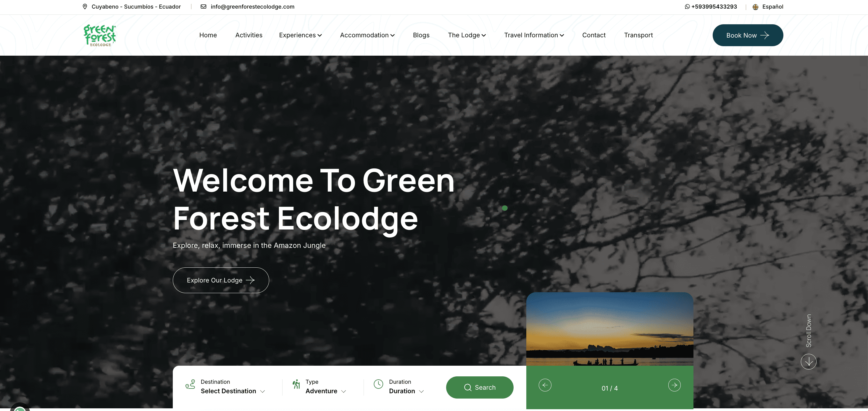Screen dimensions: 868x411
Task: Expand the Experiences menu
Action: pyautogui.click(x=301, y=35)
